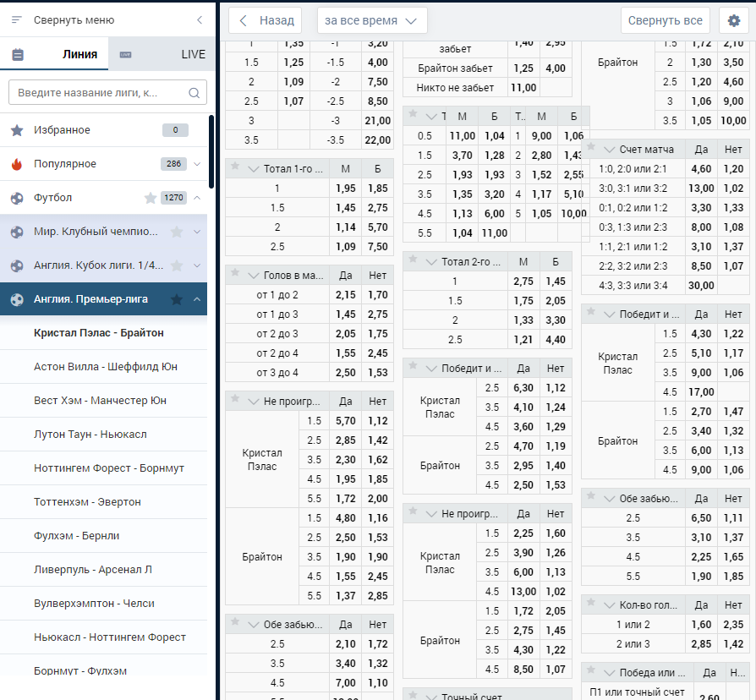
Task: Go back with the Назад button
Action: 266,20
